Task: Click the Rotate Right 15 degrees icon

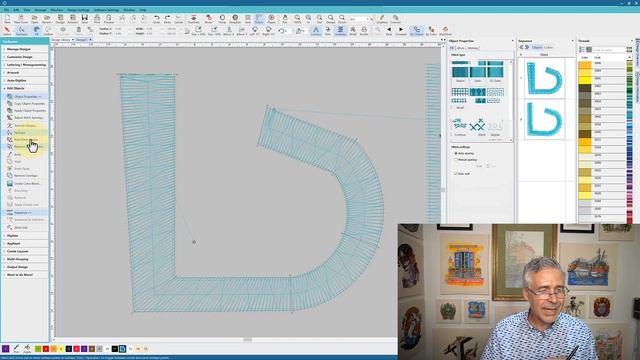Action: pos(268,31)
